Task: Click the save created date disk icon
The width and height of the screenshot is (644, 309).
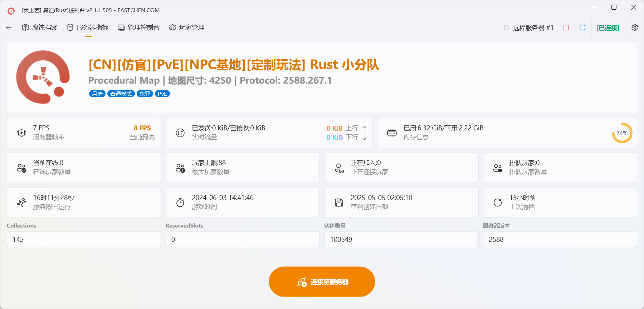Action: (x=339, y=203)
